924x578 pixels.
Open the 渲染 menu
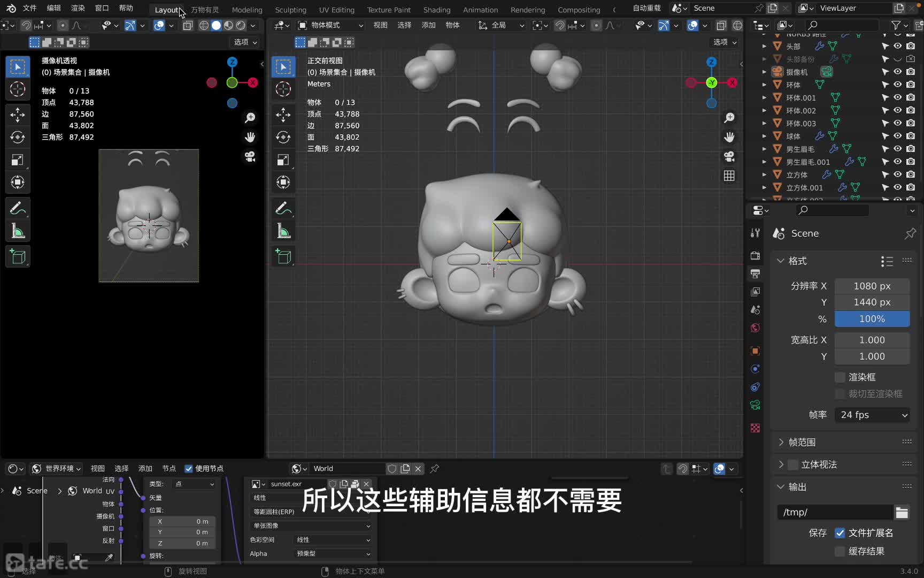(x=78, y=8)
